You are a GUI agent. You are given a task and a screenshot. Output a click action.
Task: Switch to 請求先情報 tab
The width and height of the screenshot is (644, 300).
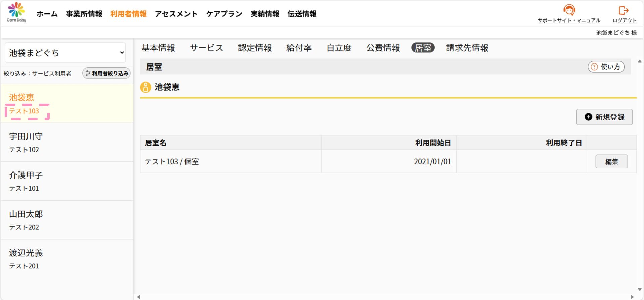click(467, 48)
